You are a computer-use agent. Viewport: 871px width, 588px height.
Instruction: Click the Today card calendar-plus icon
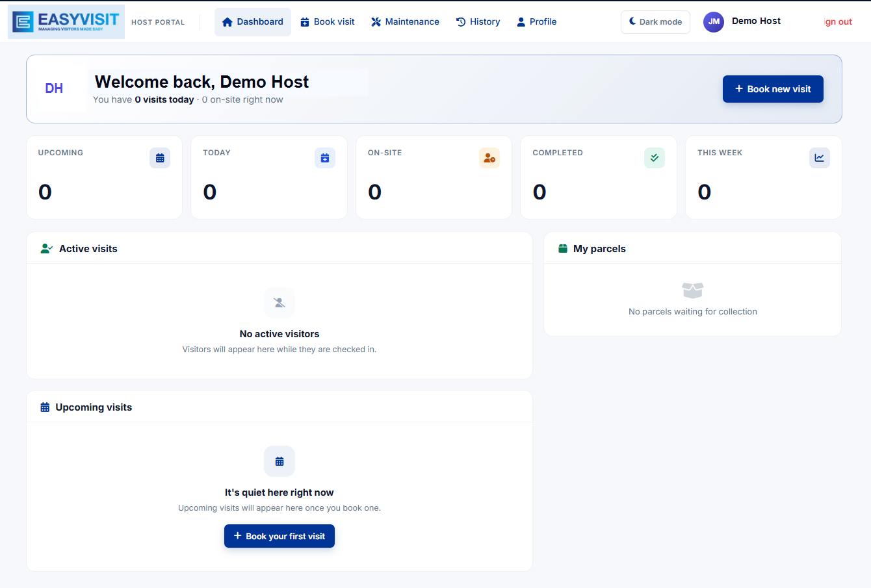point(325,158)
